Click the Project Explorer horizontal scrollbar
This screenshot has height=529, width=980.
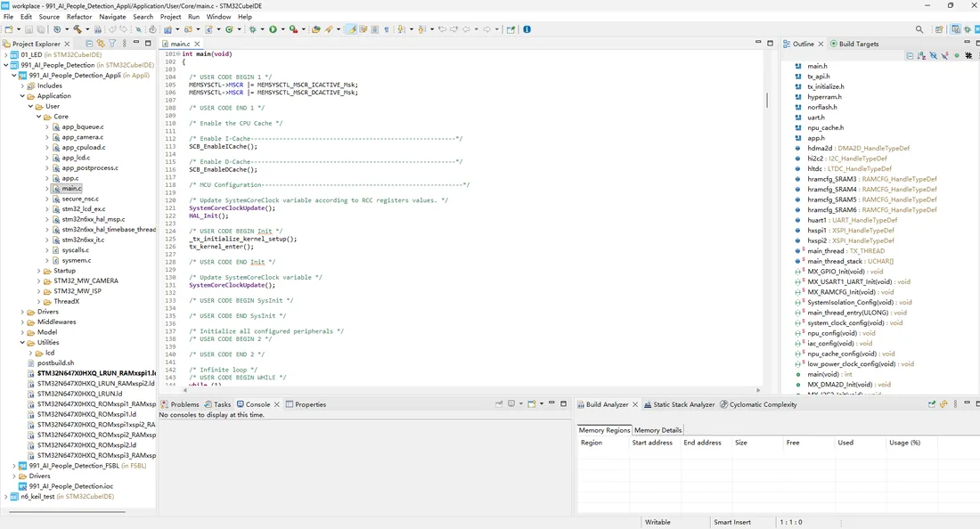68,511
